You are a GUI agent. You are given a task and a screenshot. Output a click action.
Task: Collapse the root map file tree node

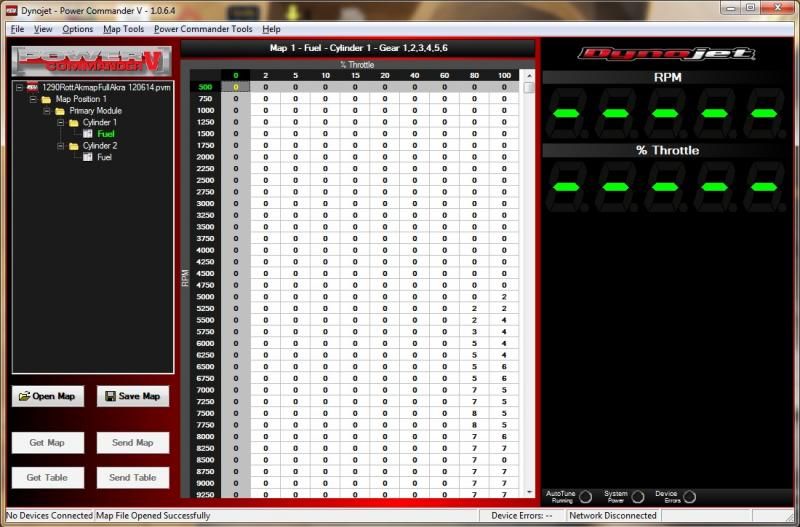click(x=19, y=88)
